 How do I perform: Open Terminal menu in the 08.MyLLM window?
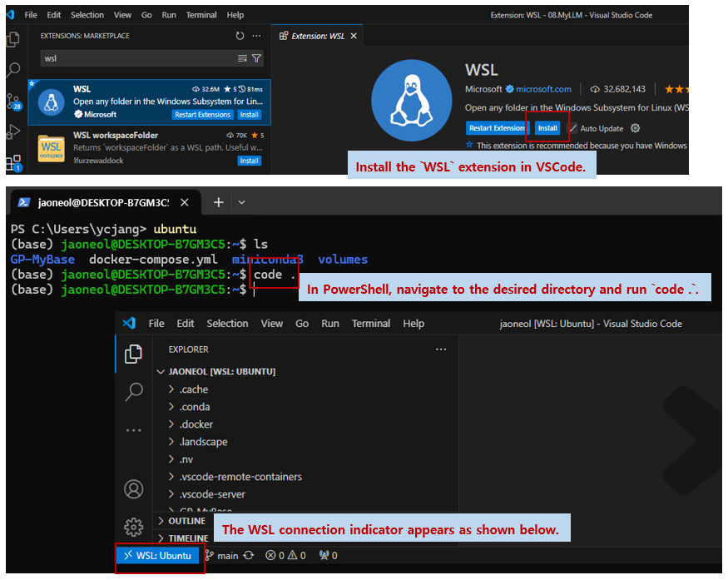(x=201, y=15)
